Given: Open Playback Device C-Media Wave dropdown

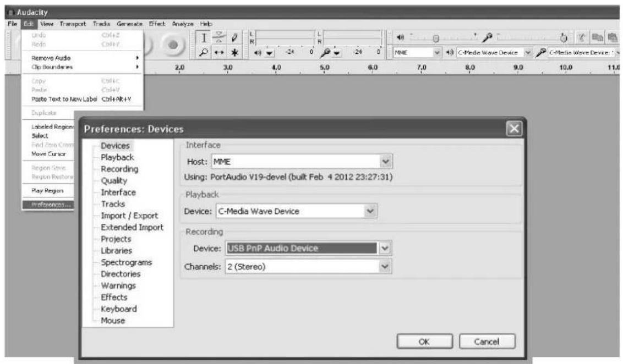Looking at the screenshot, I should pos(297,211).
